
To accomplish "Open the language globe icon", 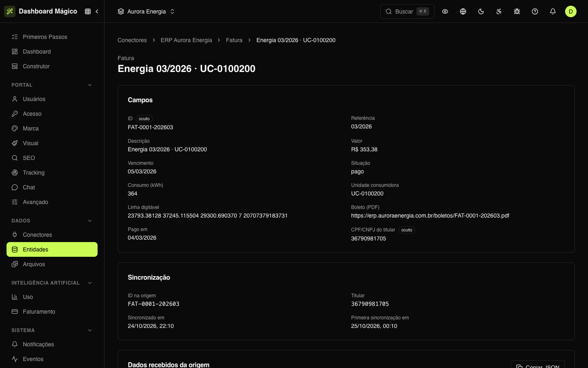I will [x=463, y=11].
